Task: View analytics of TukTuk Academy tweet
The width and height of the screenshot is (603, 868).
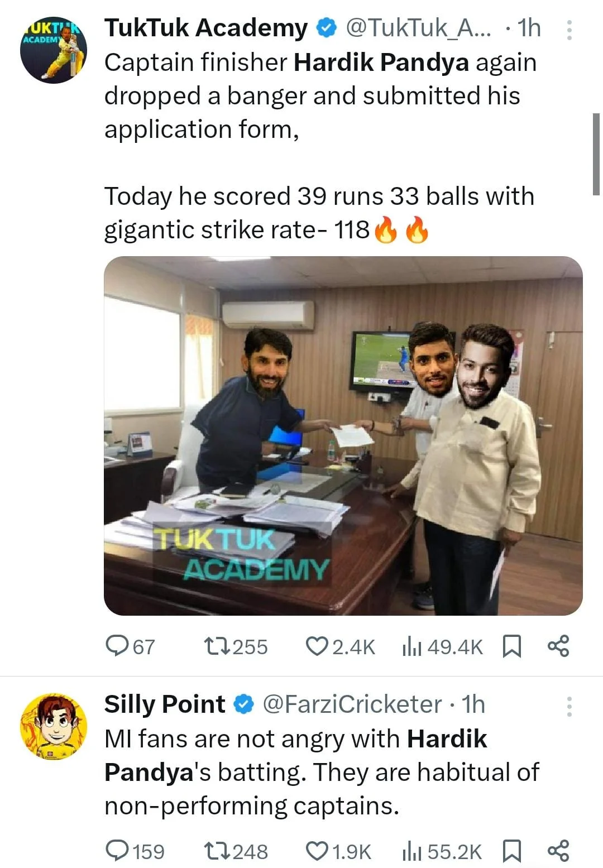Action: [411, 646]
